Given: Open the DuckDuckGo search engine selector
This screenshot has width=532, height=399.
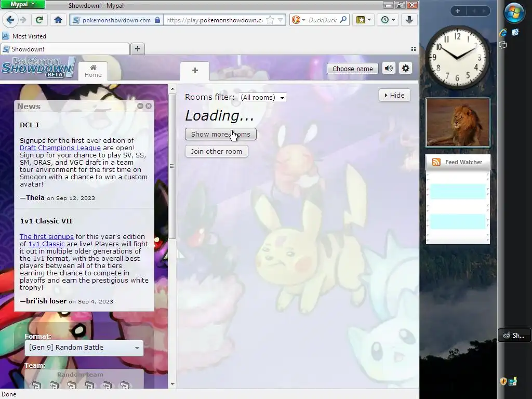Looking at the screenshot, I should pyautogui.click(x=298, y=20).
